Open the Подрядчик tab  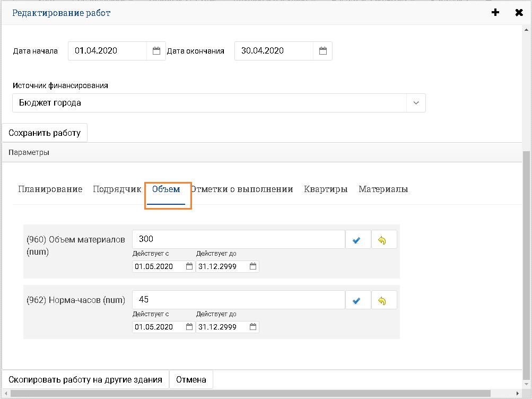[117, 189]
